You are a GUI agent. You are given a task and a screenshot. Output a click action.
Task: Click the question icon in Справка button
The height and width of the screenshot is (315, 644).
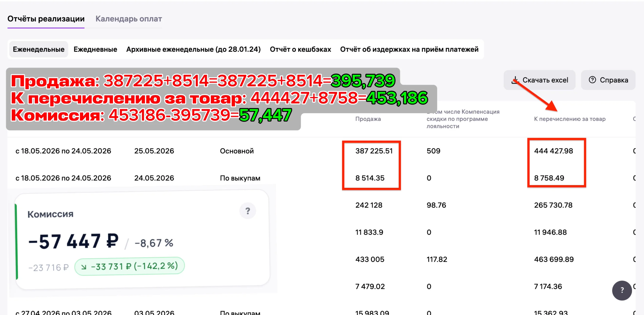(x=592, y=80)
